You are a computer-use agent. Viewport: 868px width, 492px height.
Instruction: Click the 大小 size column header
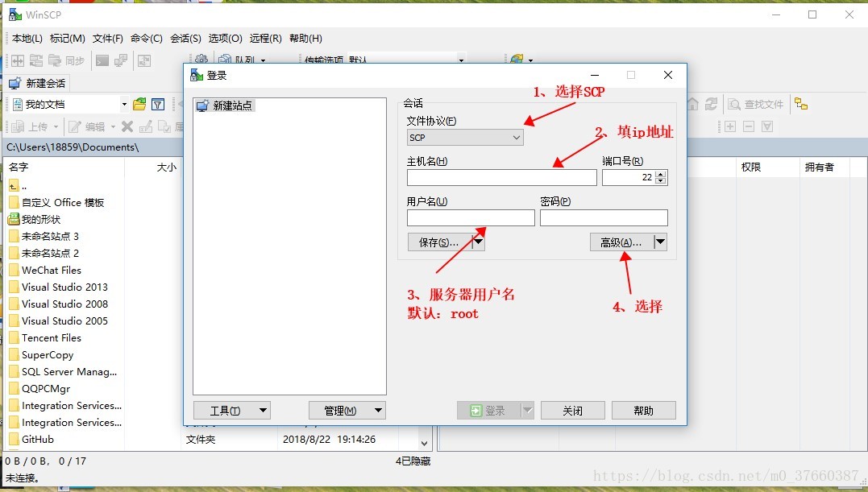pyautogui.click(x=153, y=167)
